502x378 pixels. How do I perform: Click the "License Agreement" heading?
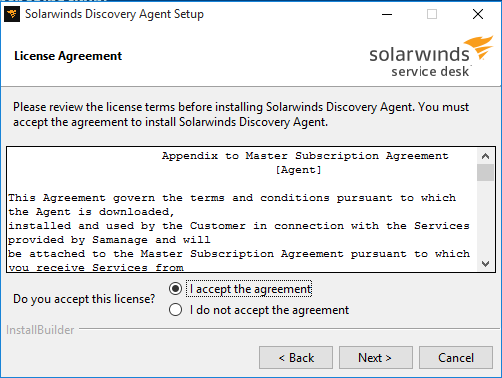[68, 56]
